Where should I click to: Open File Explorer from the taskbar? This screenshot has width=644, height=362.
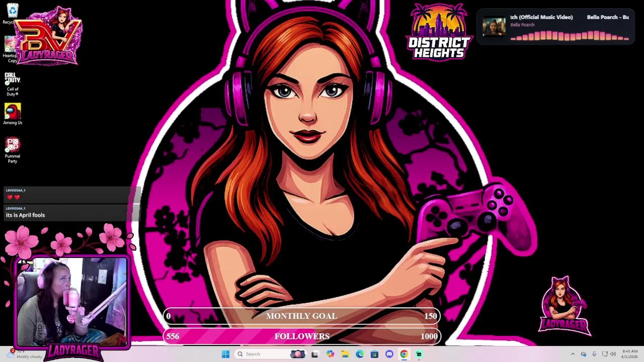point(345,354)
